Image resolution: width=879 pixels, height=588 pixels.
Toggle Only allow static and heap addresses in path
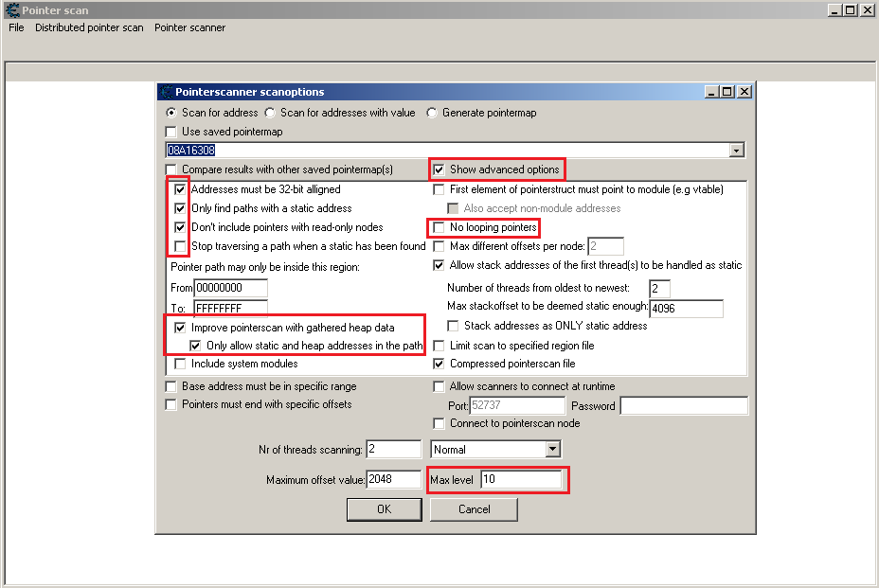[195, 346]
